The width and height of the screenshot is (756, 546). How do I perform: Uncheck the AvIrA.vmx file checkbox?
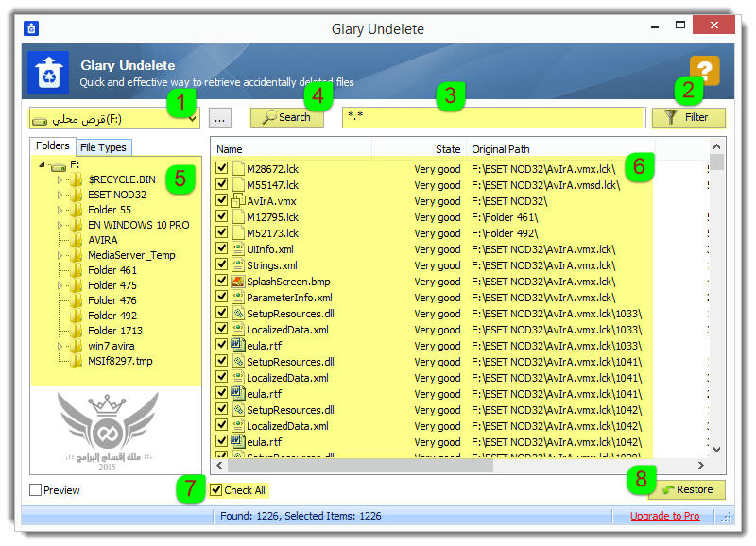click(222, 200)
